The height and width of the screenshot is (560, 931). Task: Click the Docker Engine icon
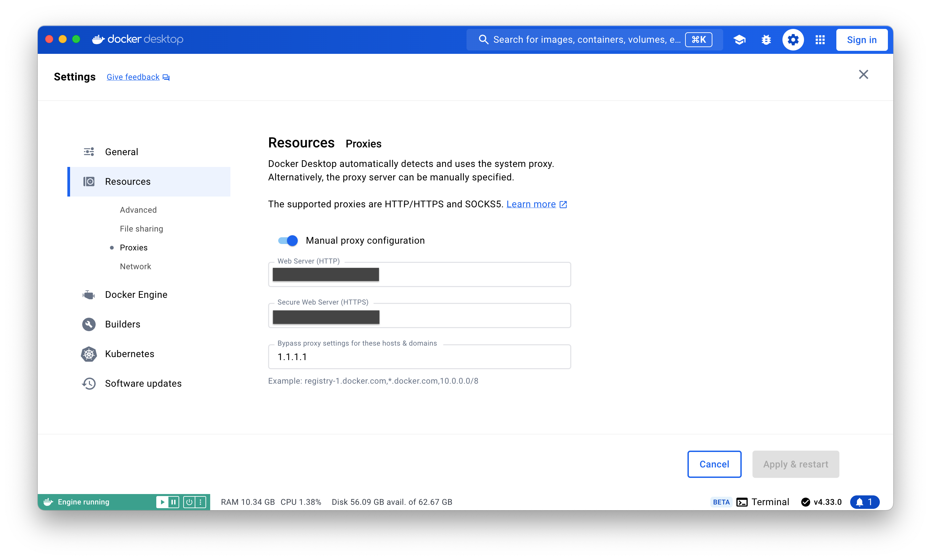pyautogui.click(x=89, y=295)
